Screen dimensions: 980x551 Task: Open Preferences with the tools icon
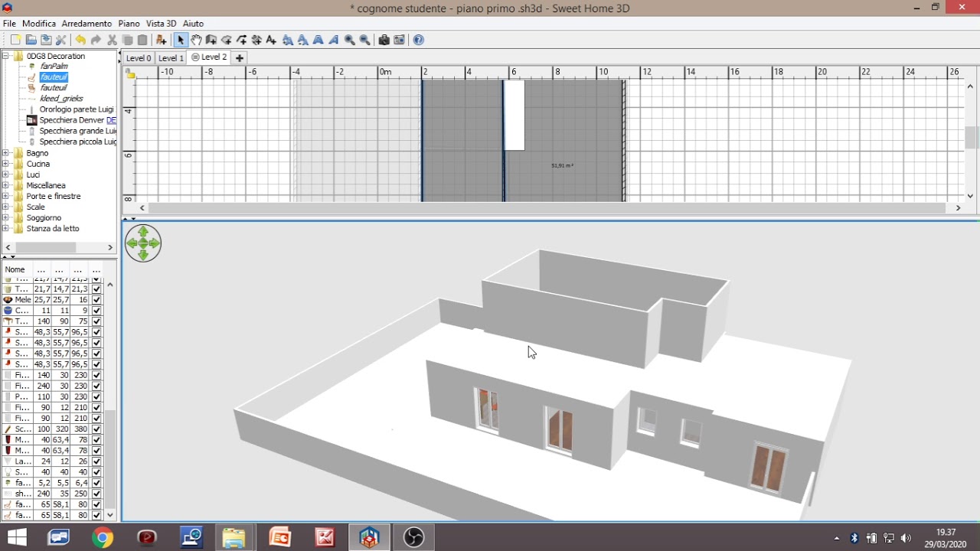[x=61, y=40]
